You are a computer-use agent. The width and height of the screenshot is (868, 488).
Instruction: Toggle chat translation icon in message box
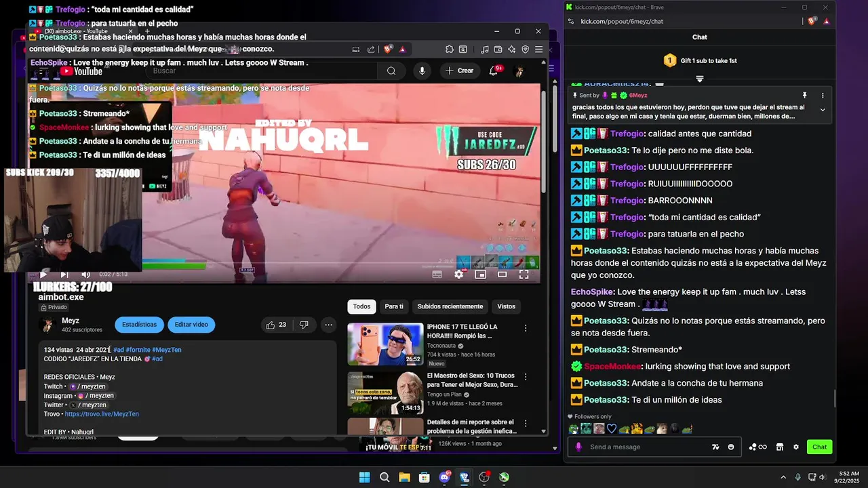click(x=715, y=447)
